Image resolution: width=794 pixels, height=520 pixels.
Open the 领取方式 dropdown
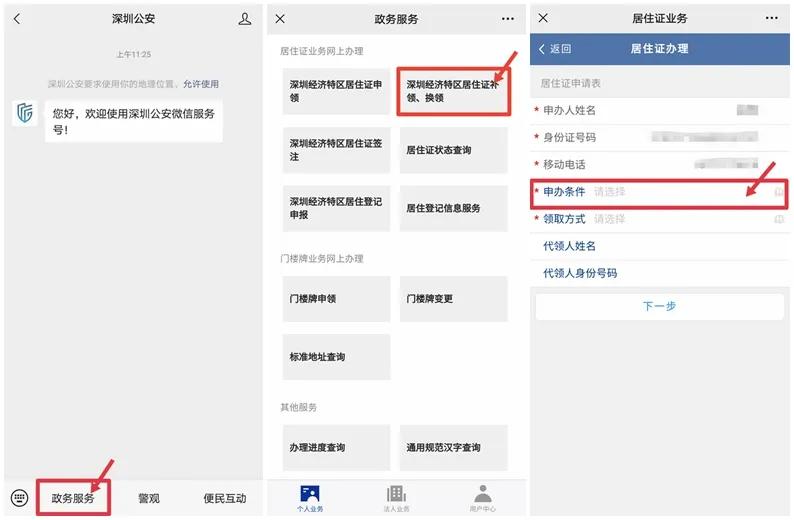[x=660, y=219]
